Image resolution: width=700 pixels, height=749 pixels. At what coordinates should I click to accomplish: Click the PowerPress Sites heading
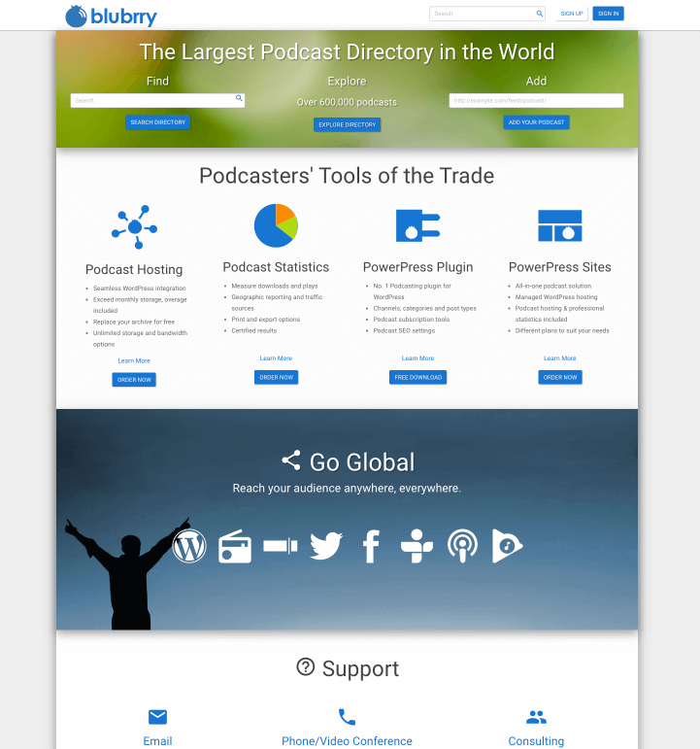[x=559, y=267]
